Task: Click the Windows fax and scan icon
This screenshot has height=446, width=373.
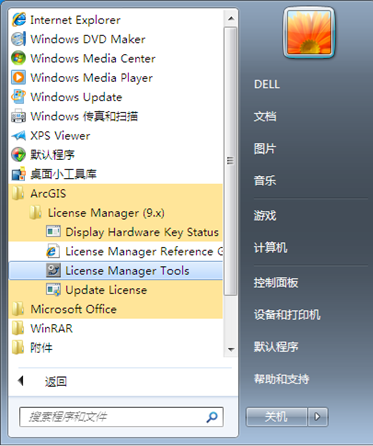Action: click(x=18, y=116)
